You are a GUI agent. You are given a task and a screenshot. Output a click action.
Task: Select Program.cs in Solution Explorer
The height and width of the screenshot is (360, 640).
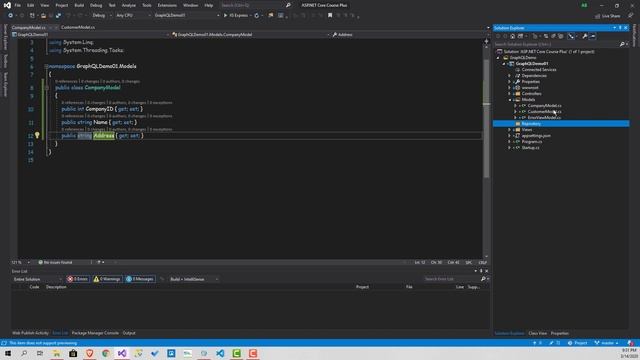pos(531,142)
